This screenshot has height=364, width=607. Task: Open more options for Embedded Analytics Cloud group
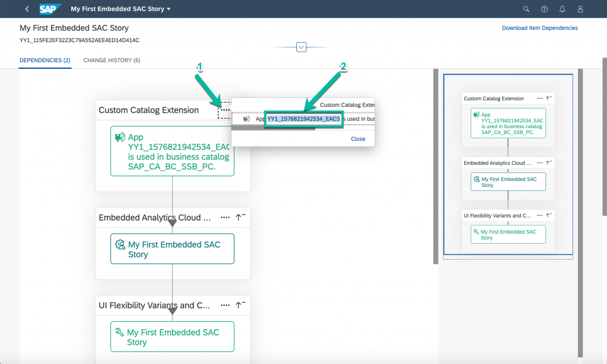(x=225, y=218)
